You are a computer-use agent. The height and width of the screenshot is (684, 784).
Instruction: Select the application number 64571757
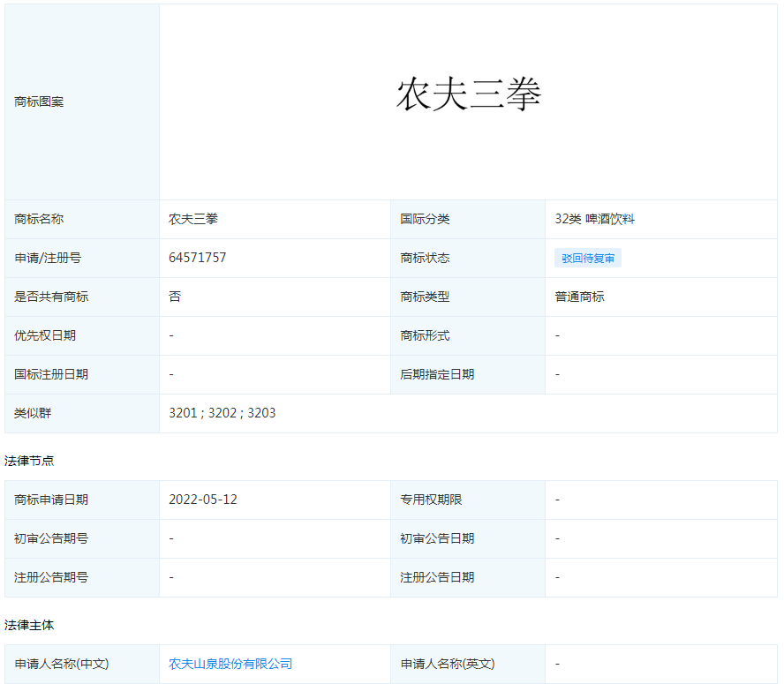pos(198,258)
